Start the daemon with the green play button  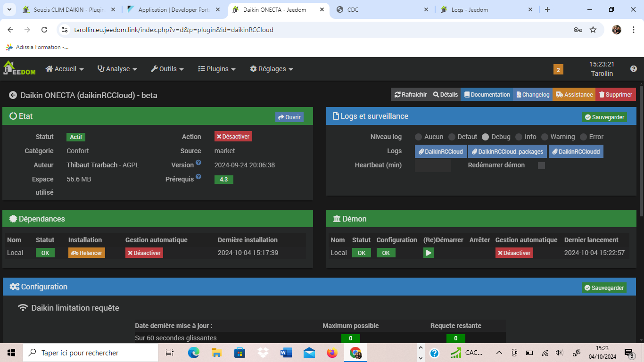point(428,253)
